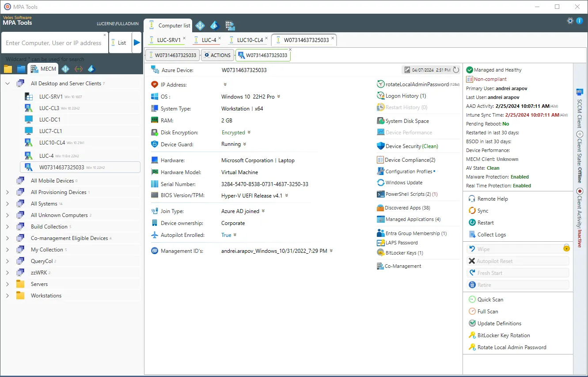Click the red angle-brackets icon in the sidebar
Image resolution: width=588 pixels, height=377 pixels.
point(78,69)
